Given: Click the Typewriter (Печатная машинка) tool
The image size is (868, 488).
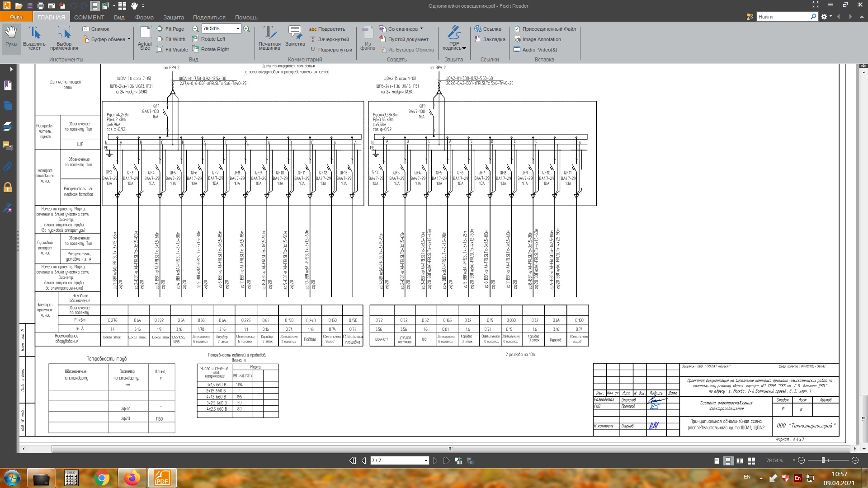Looking at the screenshot, I should pos(269,38).
